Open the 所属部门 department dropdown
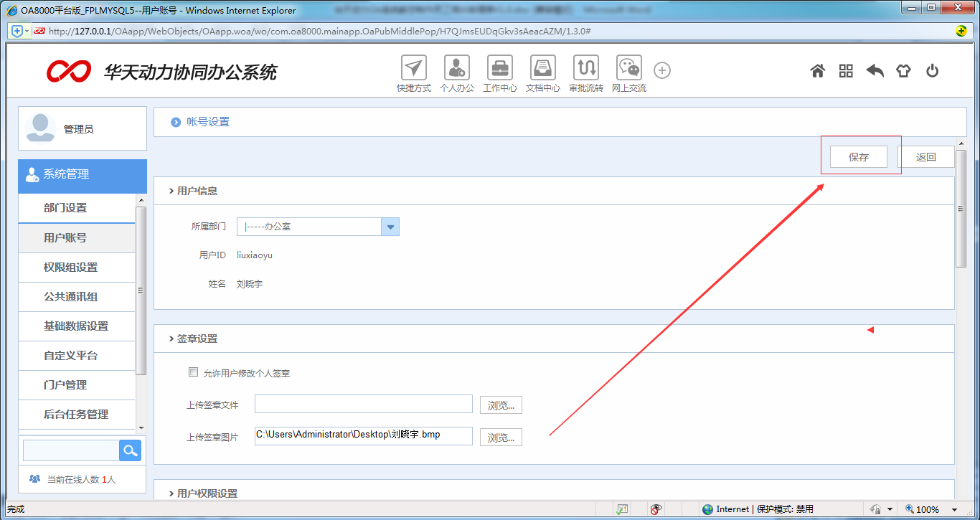Screen dimensions: 980x520 (390, 226)
